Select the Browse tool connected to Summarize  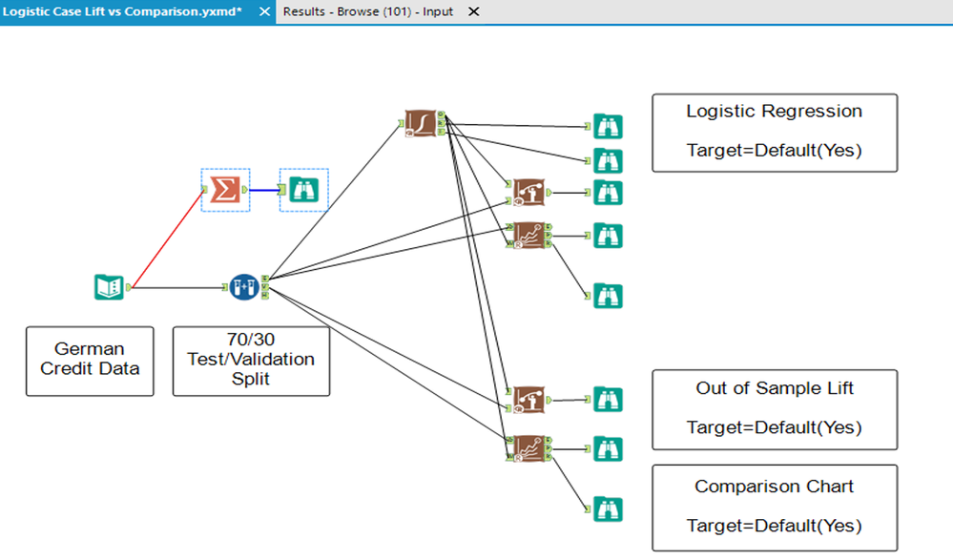[x=303, y=190]
